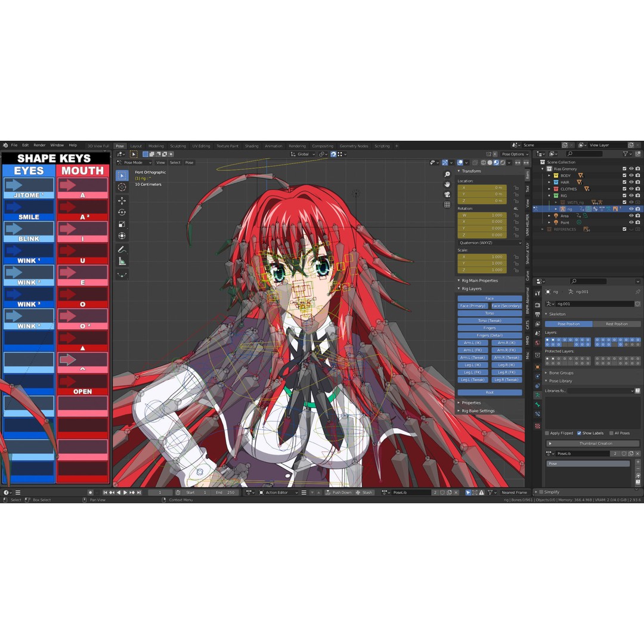Screen dimensions: 644x644
Task: Toggle visibility eye for HAIR collection
Action: coord(631,182)
